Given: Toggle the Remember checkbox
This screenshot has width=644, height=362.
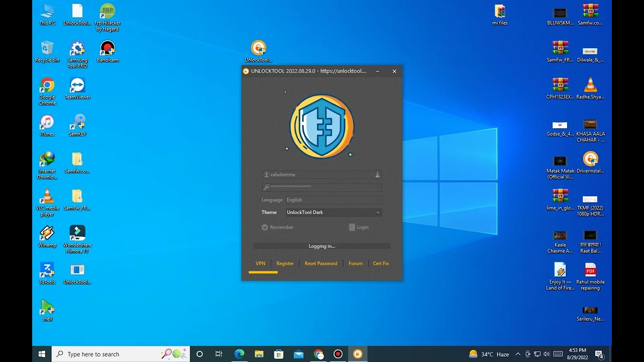Looking at the screenshot, I should 277,227.
